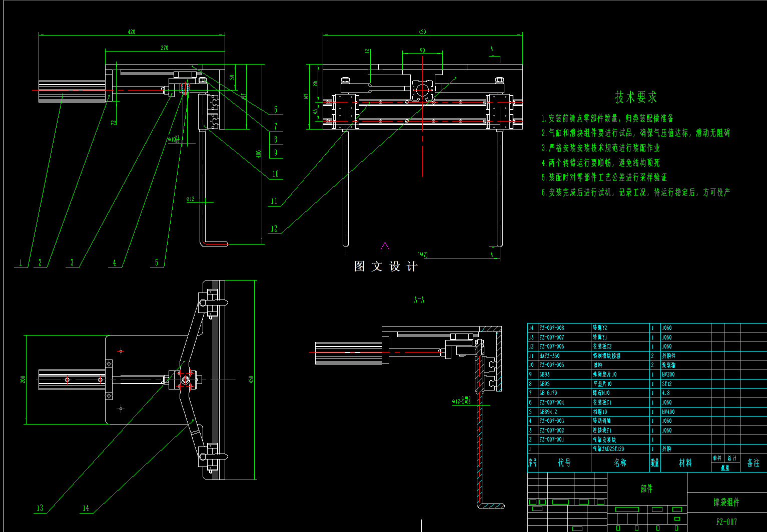Screen dimensions: 767x532
Task: Select the 270 dimension text
Action: pyautogui.click(x=165, y=48)
